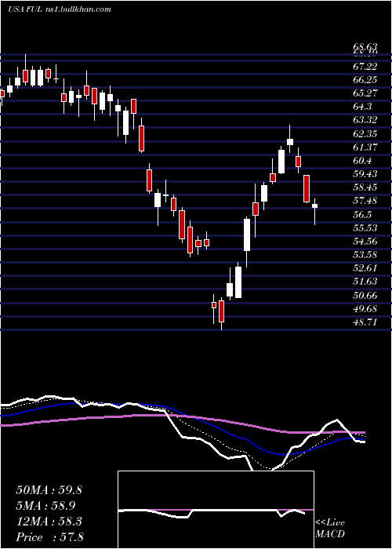The height and width of the screenshot is (549, 392).
Task: Click the 48.71 price axis label
Action: click(x=365, y=322)
